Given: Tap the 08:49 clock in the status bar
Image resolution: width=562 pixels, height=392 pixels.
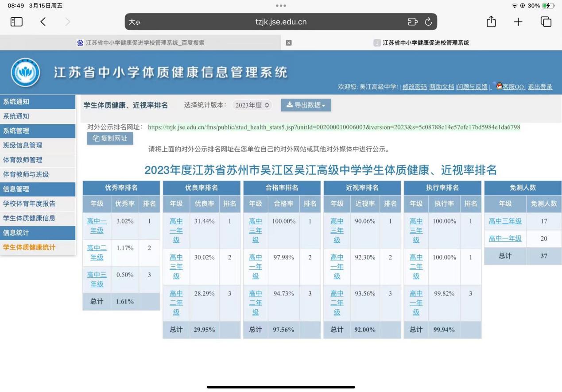Looking at the screenshot, I should pos(16,6).
